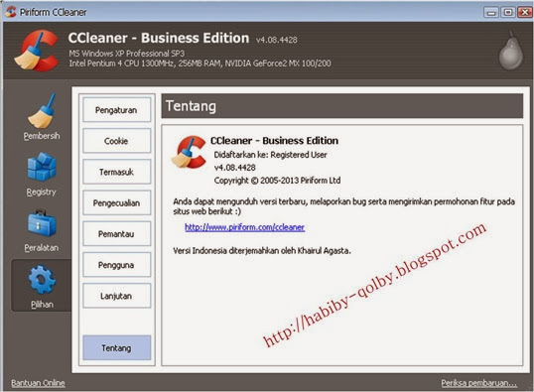Click the 'Piriform CCleaner' title bar text

(54, 12)
